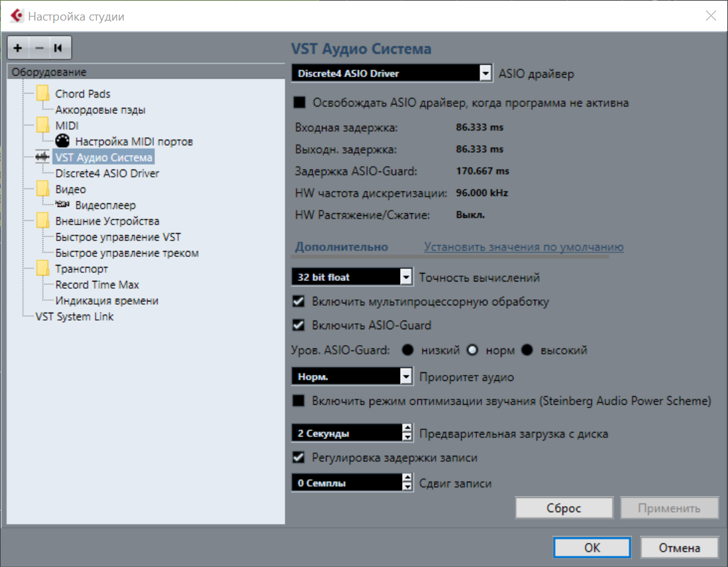Click the reset-to-start arrow icon in toolbar
728x567 pixels.
(x=59, y=48)
